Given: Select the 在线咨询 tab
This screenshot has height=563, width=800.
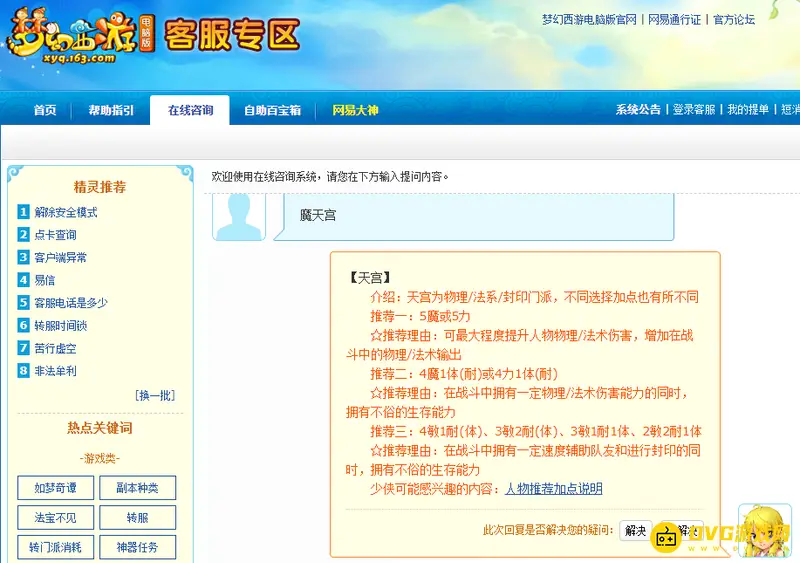Looking at the screenshot, I should pos(190,110).
